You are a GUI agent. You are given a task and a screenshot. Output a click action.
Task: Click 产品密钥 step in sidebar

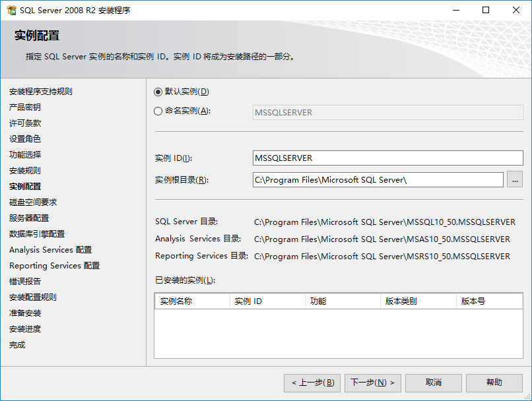click(x=25, y=108)
